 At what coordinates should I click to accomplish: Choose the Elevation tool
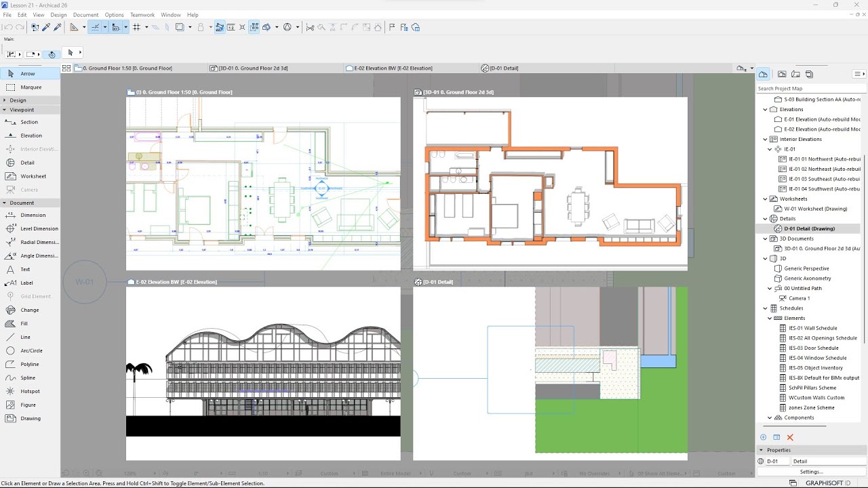(x=30, y=136)
